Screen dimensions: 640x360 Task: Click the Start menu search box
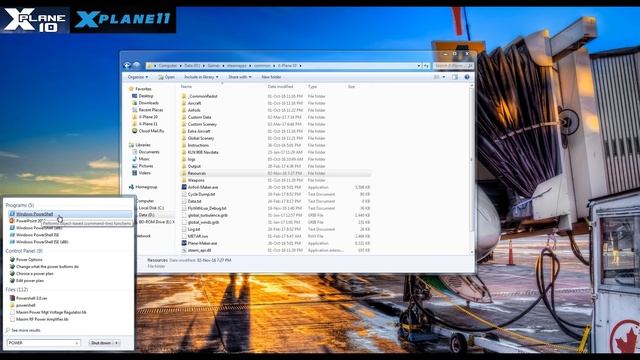tap(43, 343)
